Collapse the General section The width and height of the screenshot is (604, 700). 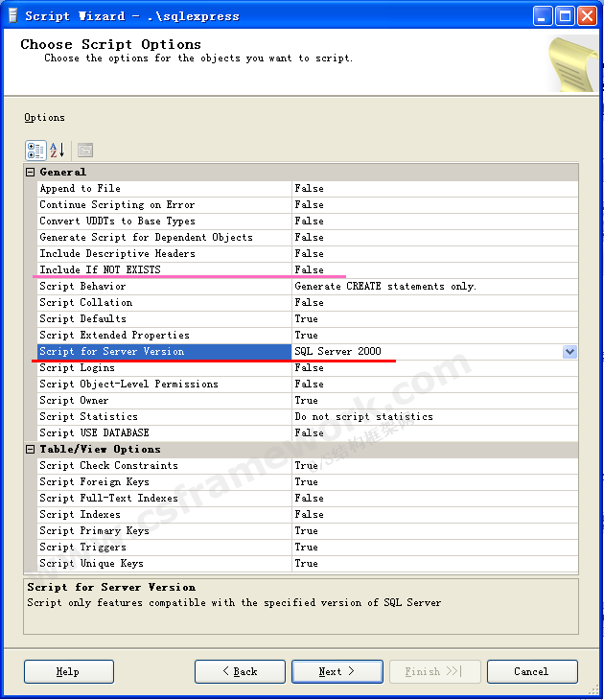[30, 173]
